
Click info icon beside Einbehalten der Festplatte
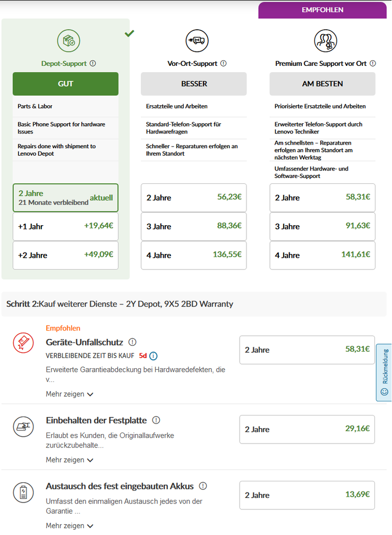(156, 420)
